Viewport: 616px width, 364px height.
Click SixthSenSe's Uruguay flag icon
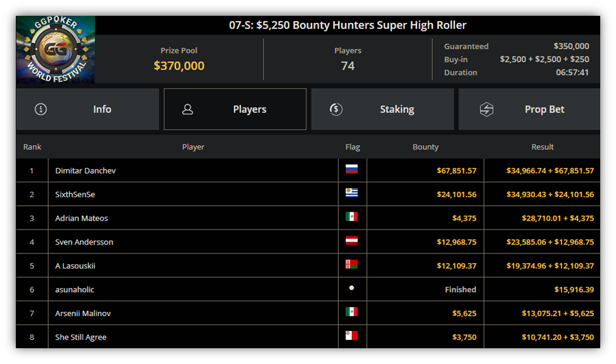[x=352, y=193]
